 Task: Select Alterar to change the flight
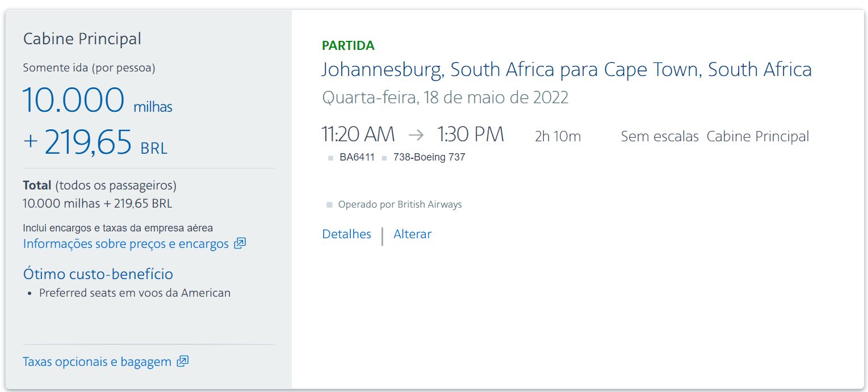pos(413,234)
